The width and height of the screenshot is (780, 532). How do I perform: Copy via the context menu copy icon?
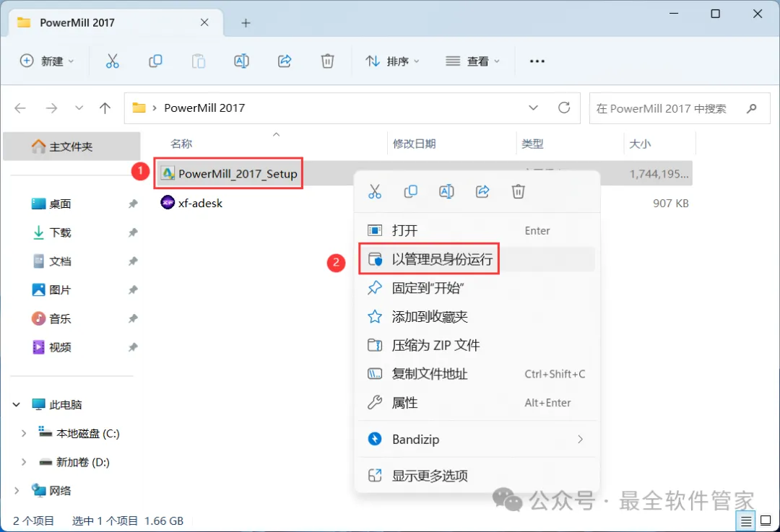[410, 191]
